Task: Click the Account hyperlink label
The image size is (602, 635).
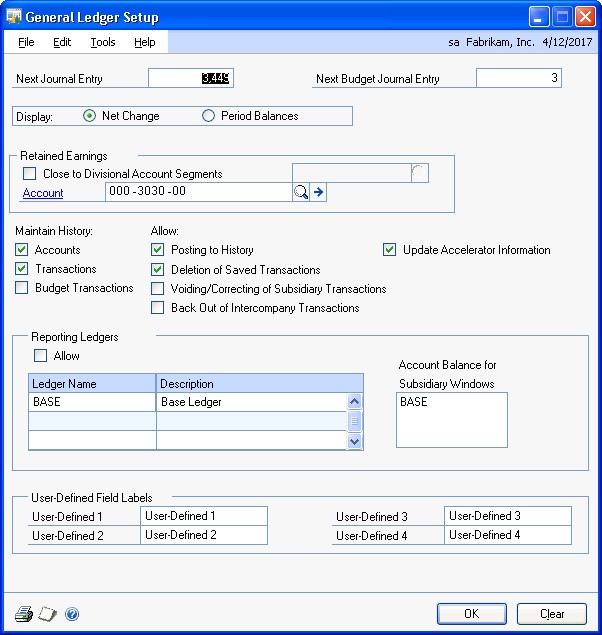Action: pos(43,193)
